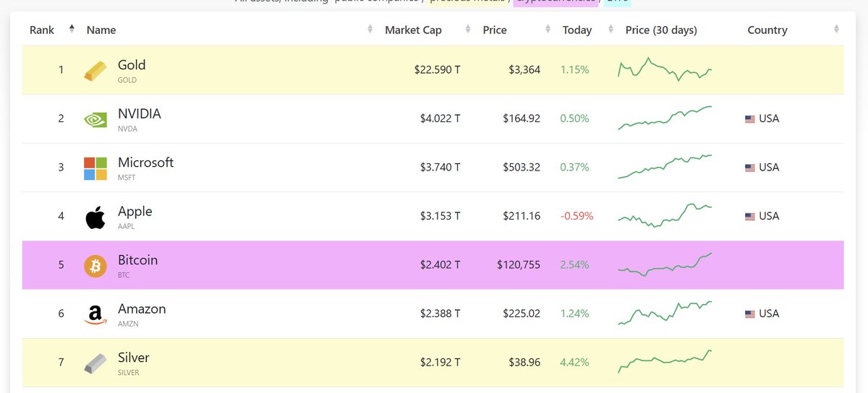Click Apple's -0.59% daily change

click(x=576, y=216)
